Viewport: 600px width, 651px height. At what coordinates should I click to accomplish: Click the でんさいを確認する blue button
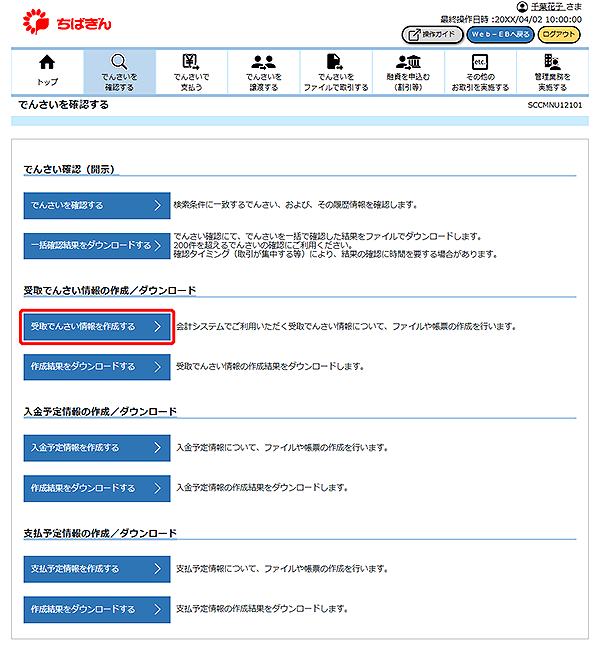pyautogui.click(x=97, y=206)
